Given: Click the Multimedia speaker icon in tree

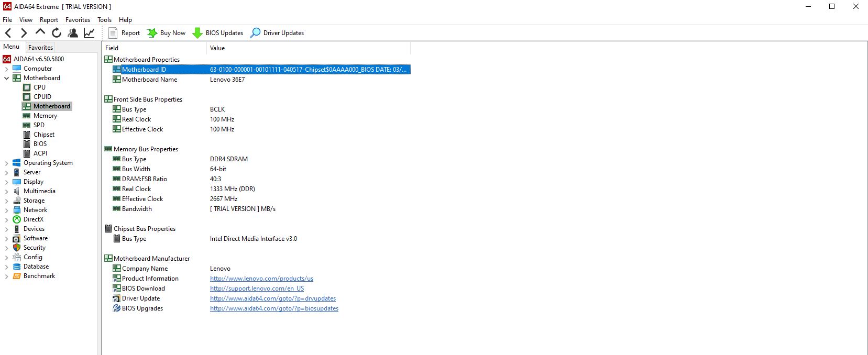Looking at the screenshot, I should (x=17, y=191).
